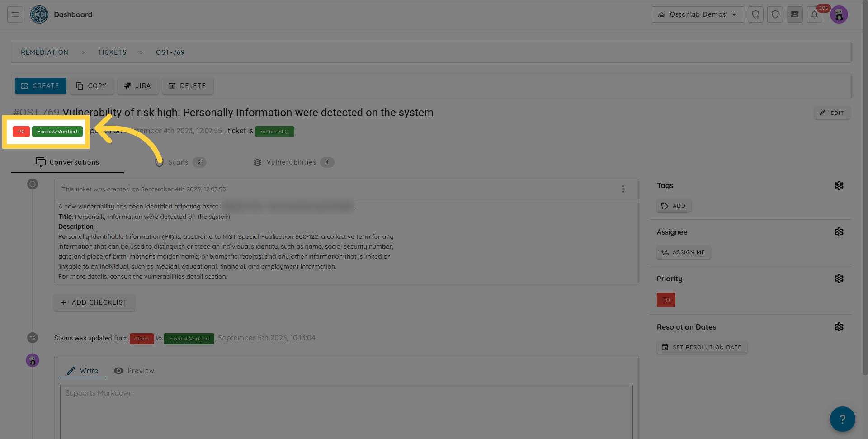
Task: Open the shield icon in header
Action: tap(775, 14)
